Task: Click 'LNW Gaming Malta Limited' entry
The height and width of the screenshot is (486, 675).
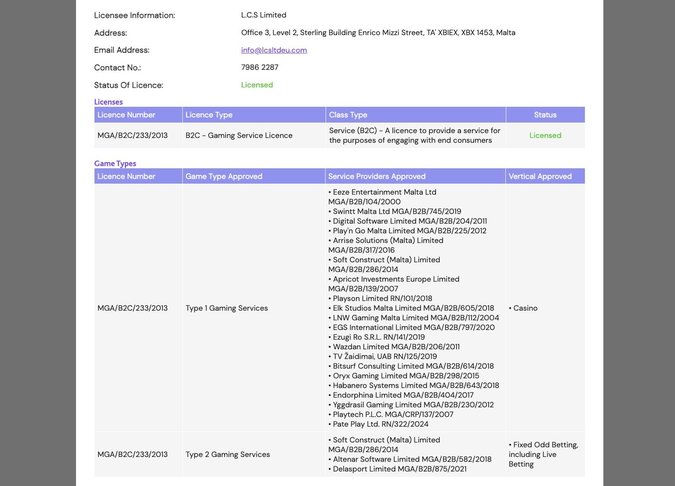Action: click(x=414, y=318)
